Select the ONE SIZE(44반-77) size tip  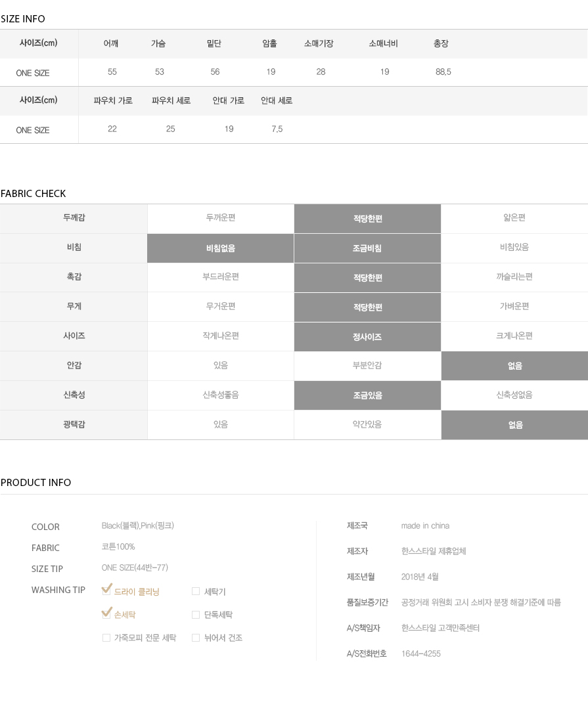click(135, 568)
